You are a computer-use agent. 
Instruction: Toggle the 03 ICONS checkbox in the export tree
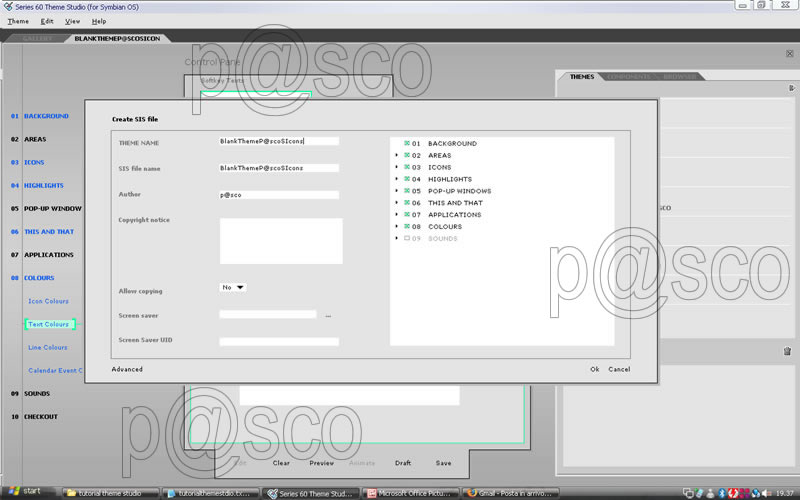pos(407,167)
